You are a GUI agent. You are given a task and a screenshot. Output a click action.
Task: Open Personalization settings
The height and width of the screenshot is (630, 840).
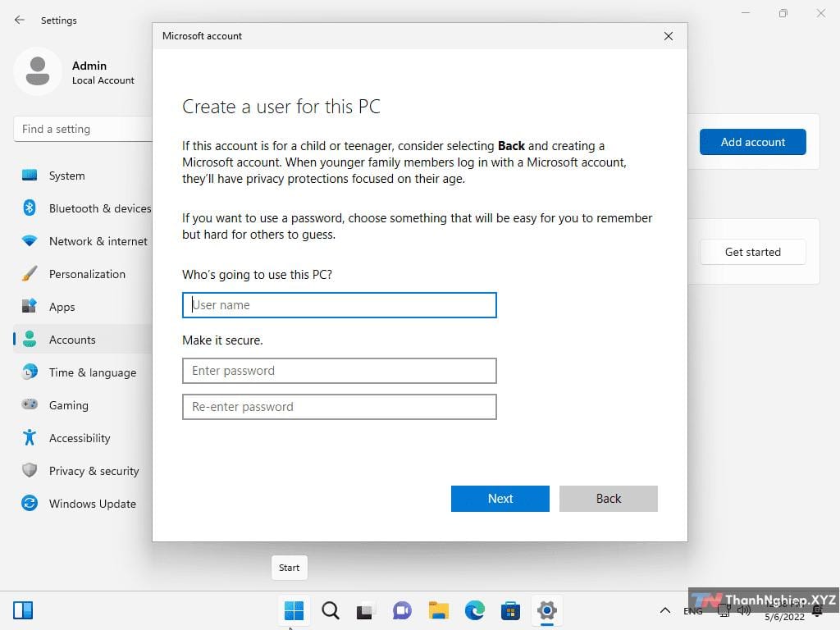pyautogui.click(x=83, y=274)
